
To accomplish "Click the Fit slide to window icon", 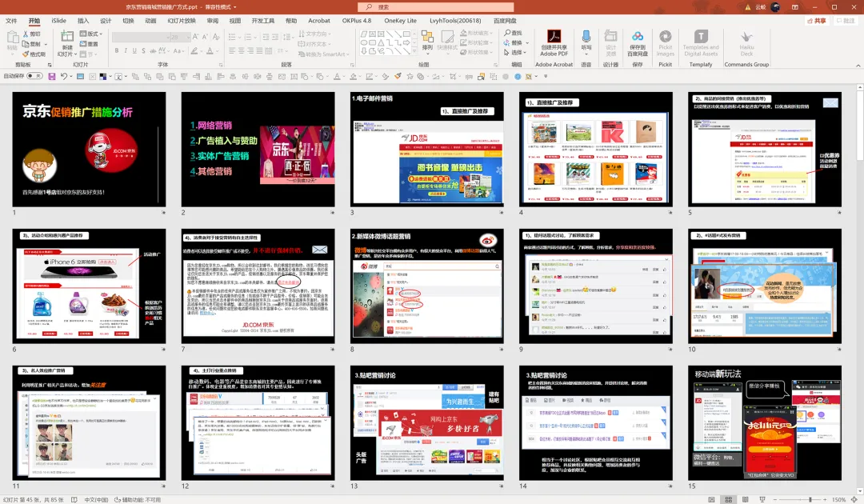I will (854, 499).
